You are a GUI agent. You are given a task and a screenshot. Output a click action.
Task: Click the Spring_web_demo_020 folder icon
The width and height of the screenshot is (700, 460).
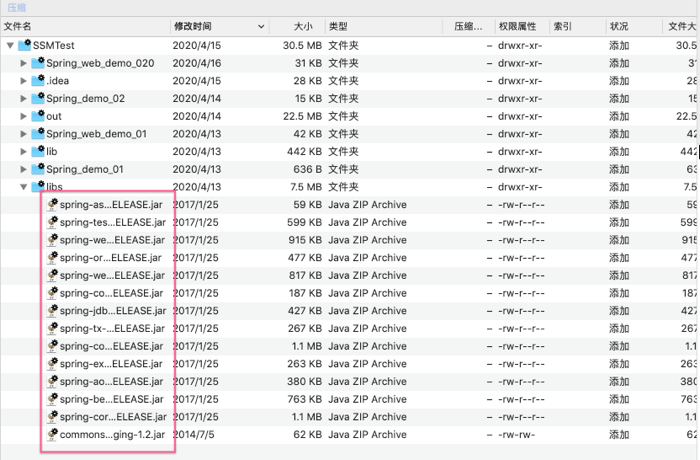click(x=38, y=62)
